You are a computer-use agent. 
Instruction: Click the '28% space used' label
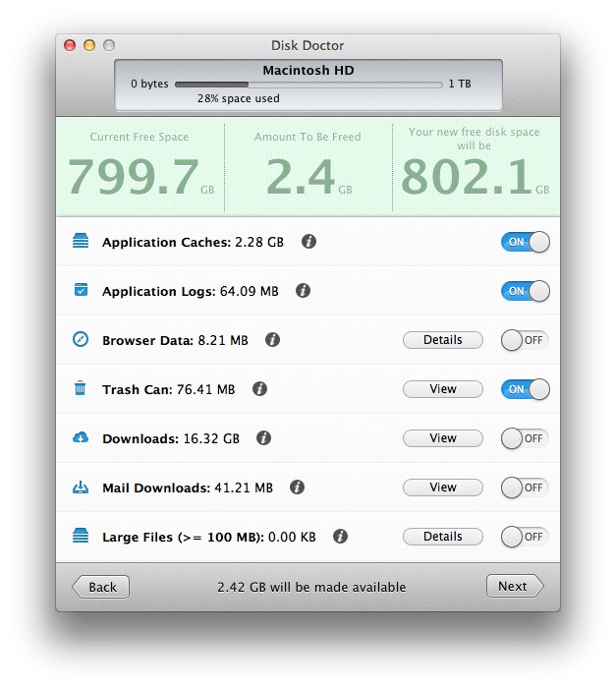[x=238, y=98]
